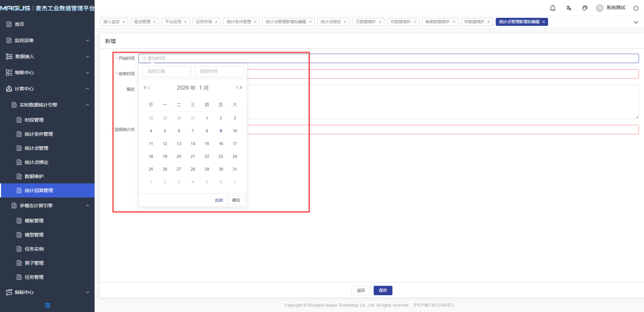
Task: Close the 应用市场 tab
Action: click(216, 22)
